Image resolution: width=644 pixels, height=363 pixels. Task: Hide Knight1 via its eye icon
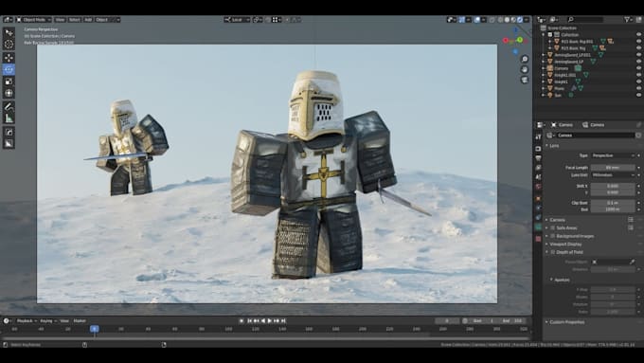click(x=638, y=82)
